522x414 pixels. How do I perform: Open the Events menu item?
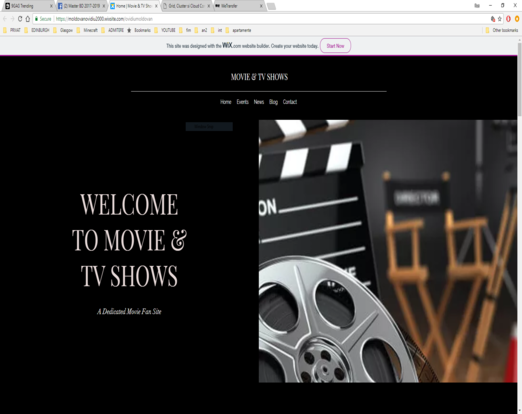(x=243, y=102)
